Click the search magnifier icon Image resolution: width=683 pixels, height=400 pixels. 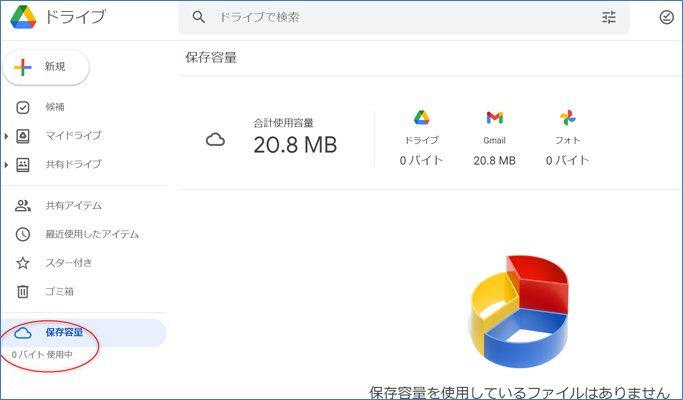(x=199, y=17)
